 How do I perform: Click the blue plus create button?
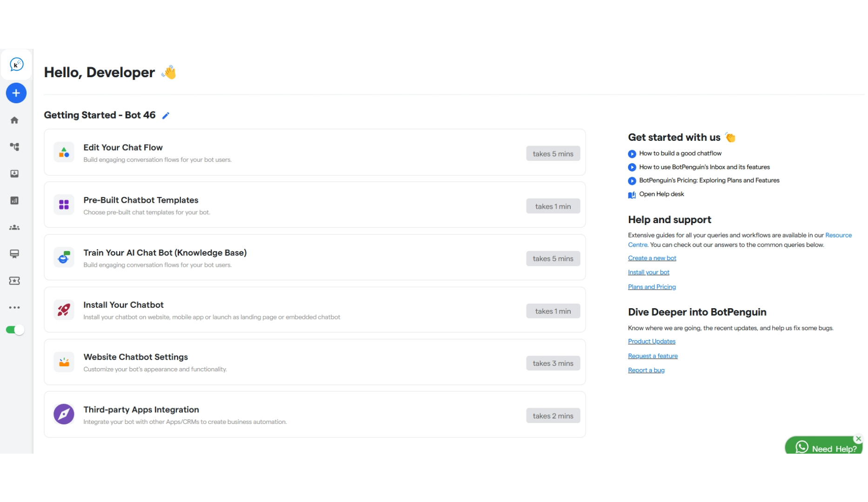click(16, 93)
